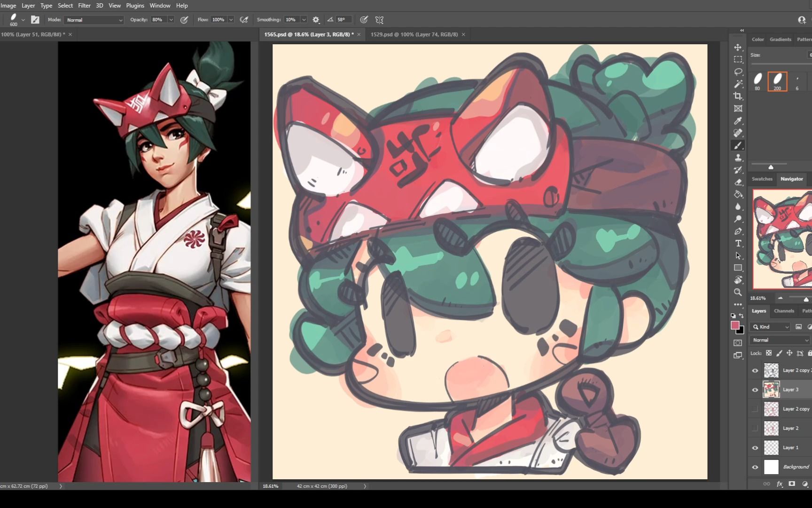The height and width of the screenshot is (508, 812).
Task: Select the Horizontal Type tool
Action: tap(738, 243)
